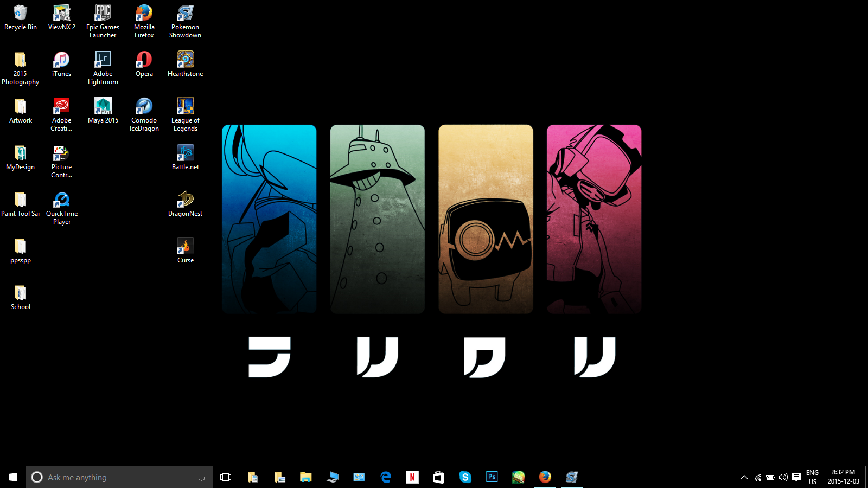
Task: Open File Explorer from the taskbar
Action: coord(306,477)
